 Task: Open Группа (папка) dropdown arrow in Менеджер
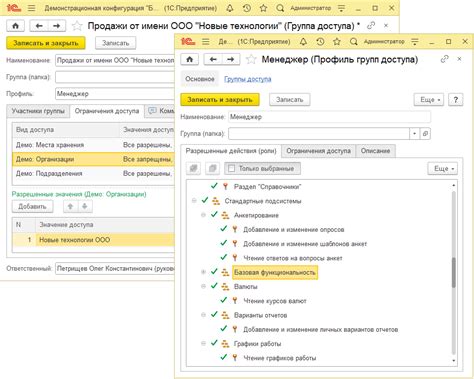414,134
